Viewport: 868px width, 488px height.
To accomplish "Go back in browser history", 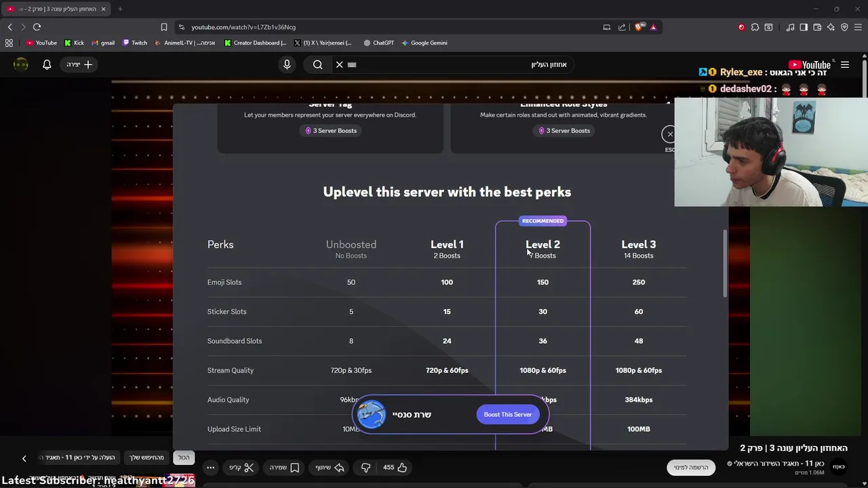I will pyautogui.click(x=9, y=27).
